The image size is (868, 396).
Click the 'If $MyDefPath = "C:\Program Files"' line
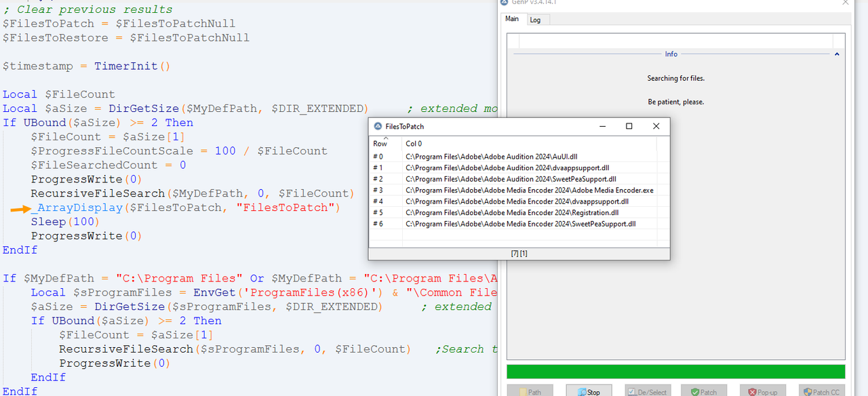[250, 278]
